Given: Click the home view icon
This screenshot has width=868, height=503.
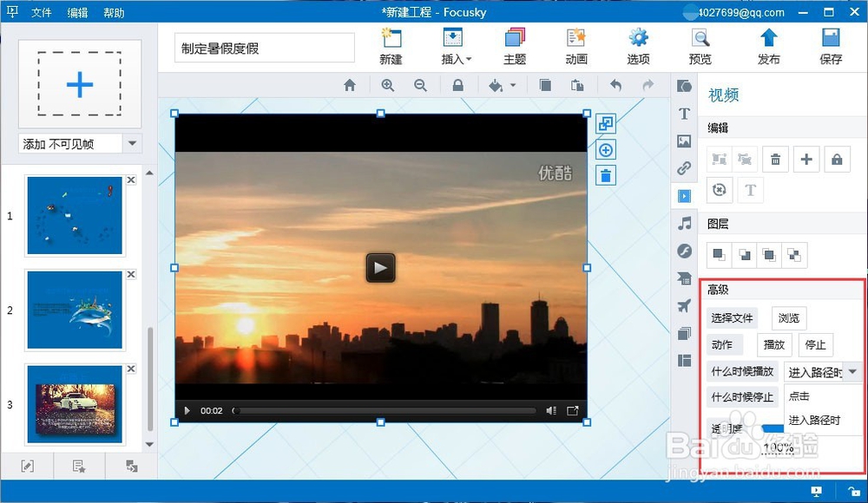Looking at the screenshot, I should coord(349,85).
